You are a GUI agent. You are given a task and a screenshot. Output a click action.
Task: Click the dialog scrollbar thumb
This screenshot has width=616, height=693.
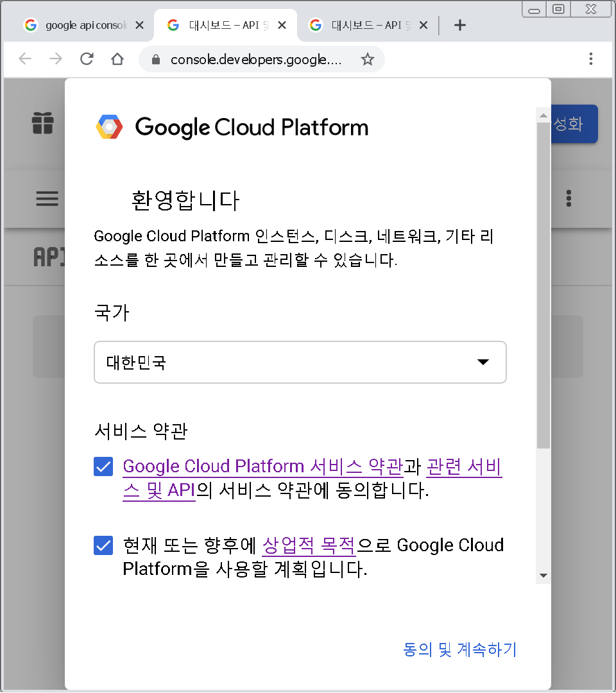[x=543, y=286]
